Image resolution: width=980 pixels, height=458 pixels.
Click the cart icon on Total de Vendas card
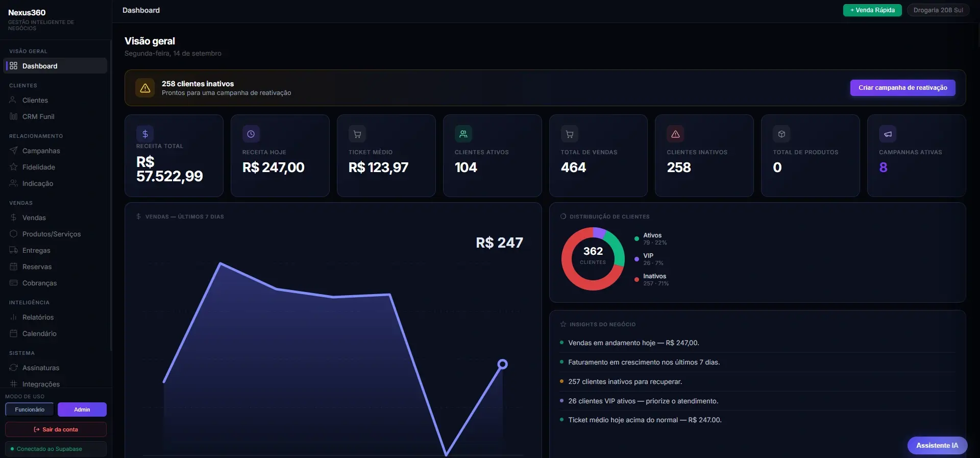(x=570, y=134)
